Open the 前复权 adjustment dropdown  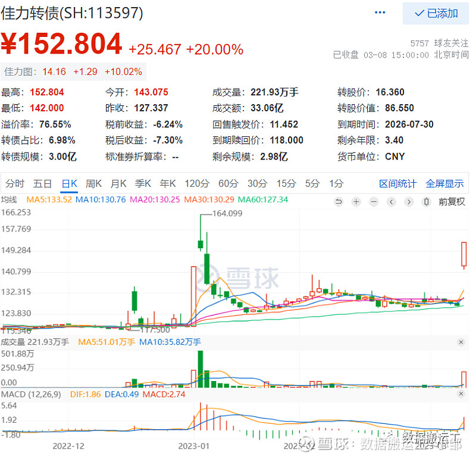(x=452, y=201)
